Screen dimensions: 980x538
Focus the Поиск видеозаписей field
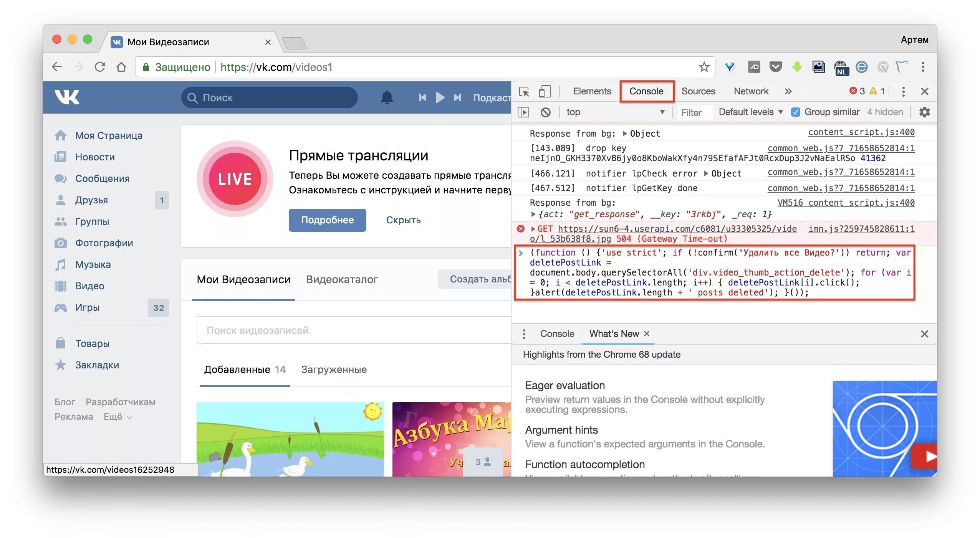(x=353, y=330)
